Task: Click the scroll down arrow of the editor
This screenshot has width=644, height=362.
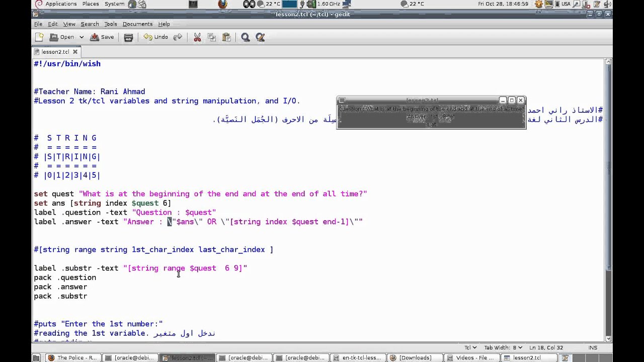Action: click(608, 338)
